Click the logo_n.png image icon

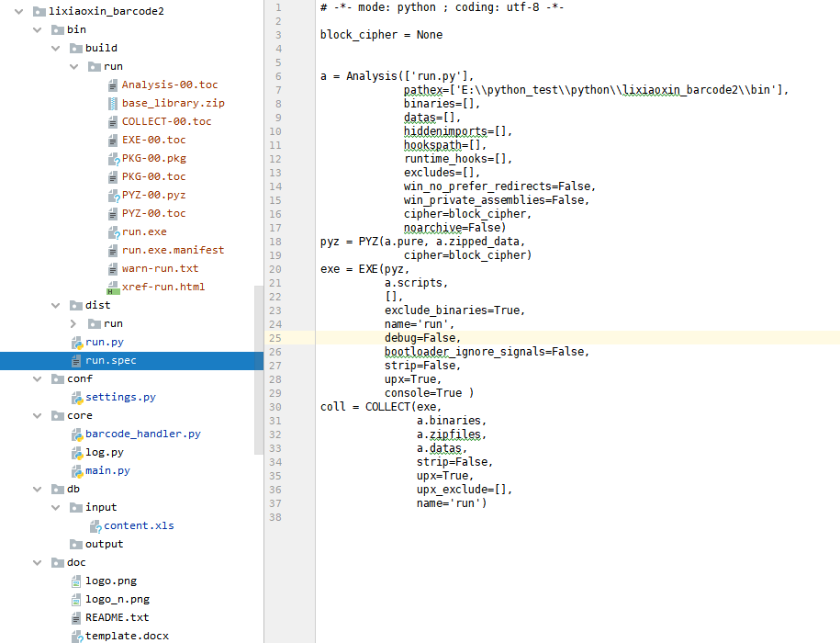[x=76, y=600]
